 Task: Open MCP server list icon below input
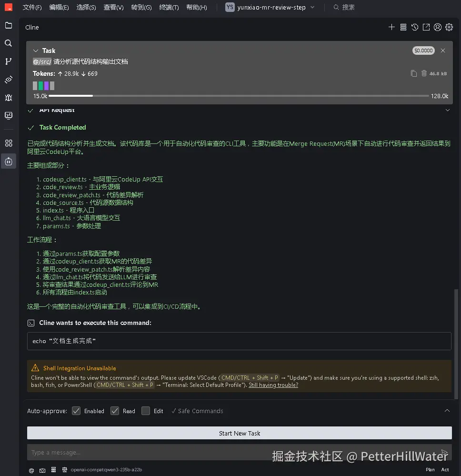coord(53,470)
